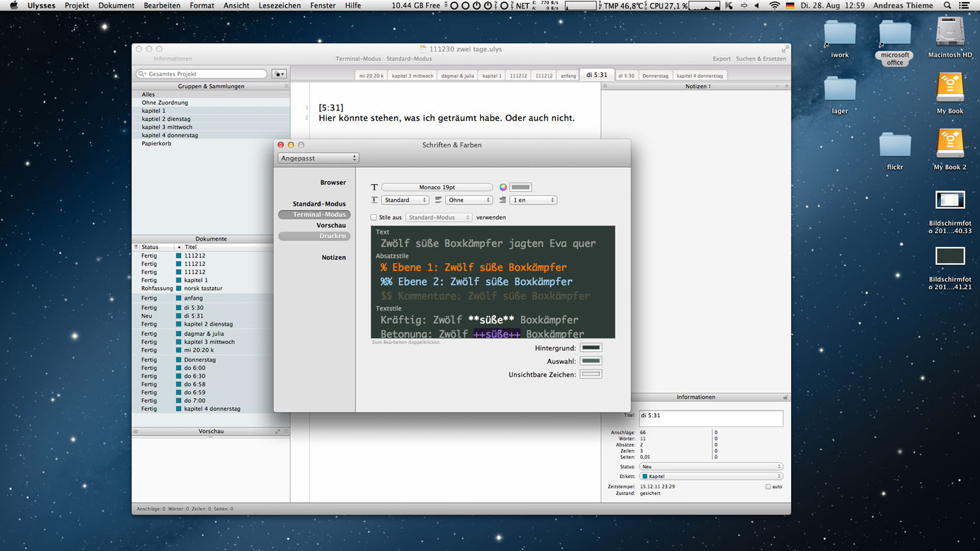The height and width of the screenshot is (551, 980).
Task: Click the text color swatch beside color wheel
Action: click(x=521, y=187)
